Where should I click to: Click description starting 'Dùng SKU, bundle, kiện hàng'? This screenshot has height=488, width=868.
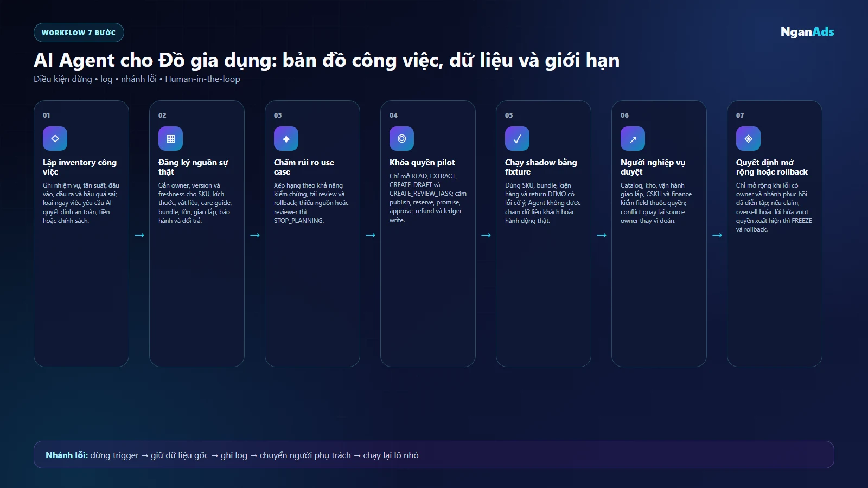coord(542,203)
